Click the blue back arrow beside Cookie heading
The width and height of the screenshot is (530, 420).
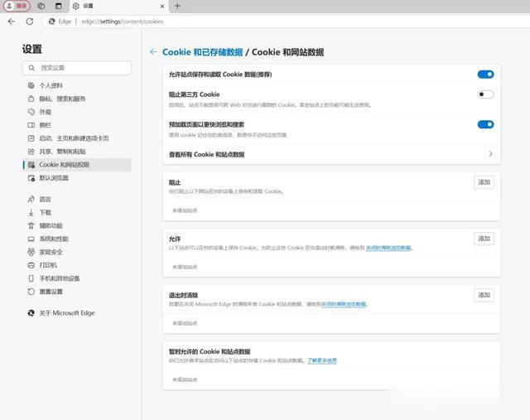pyautogui.click(x=153, y=51)
